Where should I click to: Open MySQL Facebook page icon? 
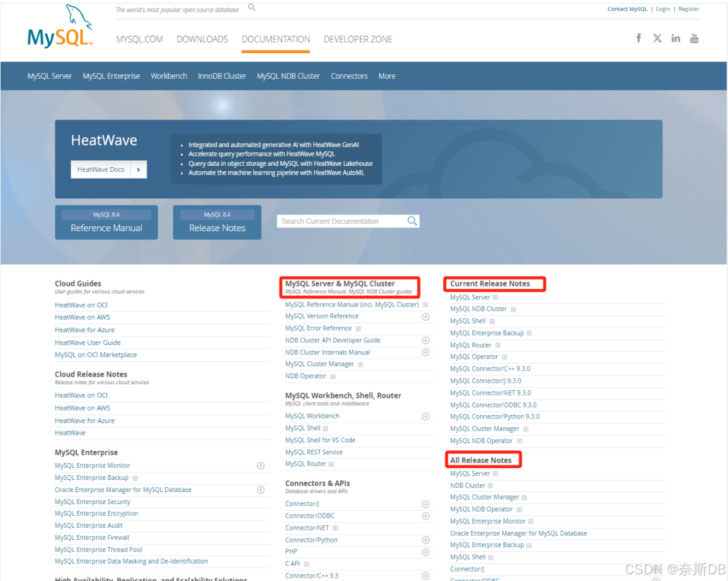point(639,38)
